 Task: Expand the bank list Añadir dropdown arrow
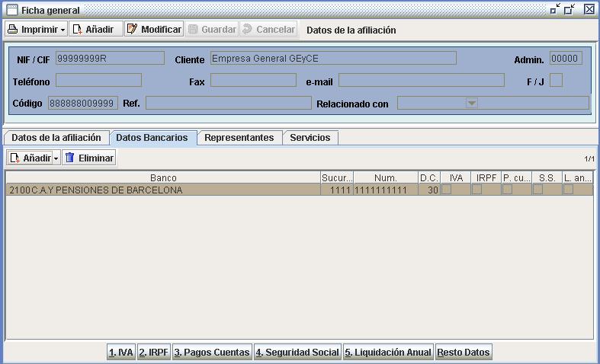tap(56, 158)
